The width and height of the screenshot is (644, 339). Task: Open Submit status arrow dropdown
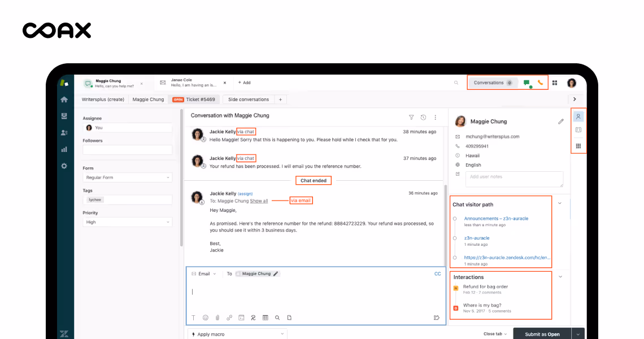click(x=578, y=334)
